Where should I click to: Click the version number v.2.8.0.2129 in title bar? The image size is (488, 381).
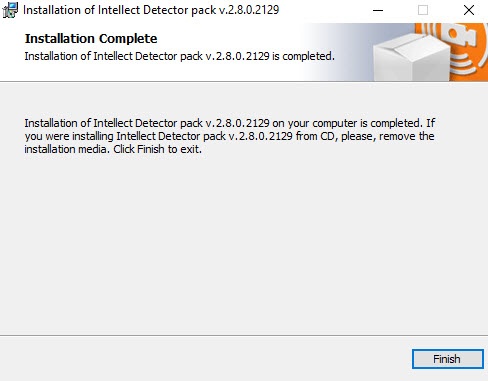[x=249, y=10]
